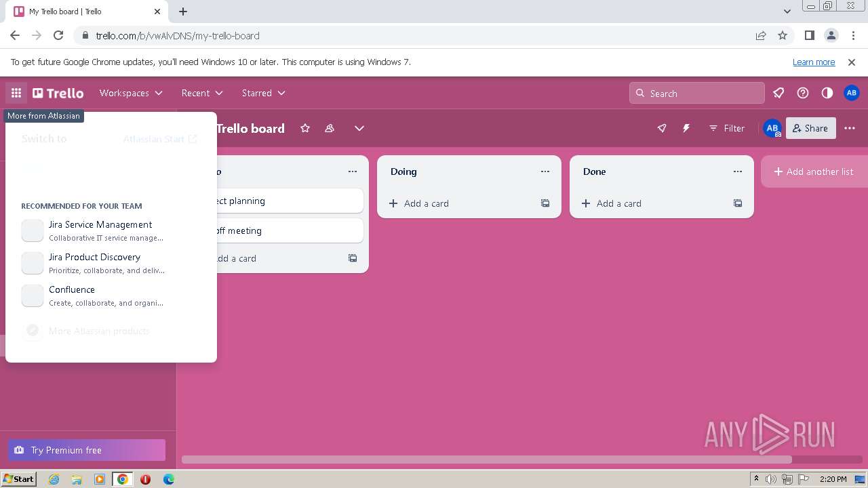Click the Done list title
The width and height of the screenshot is (868, 488).
pos(594,171)
